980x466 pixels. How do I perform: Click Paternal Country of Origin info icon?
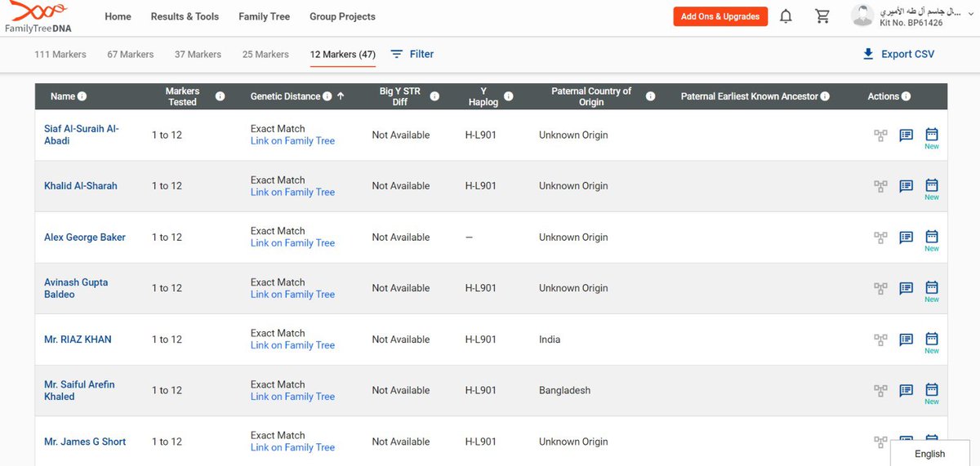tap(650, 96)
